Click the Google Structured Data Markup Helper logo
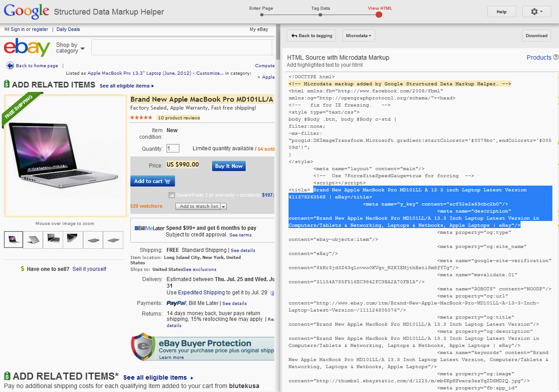Viewport: 559px width, 392px height. click(x=27, y=11)
